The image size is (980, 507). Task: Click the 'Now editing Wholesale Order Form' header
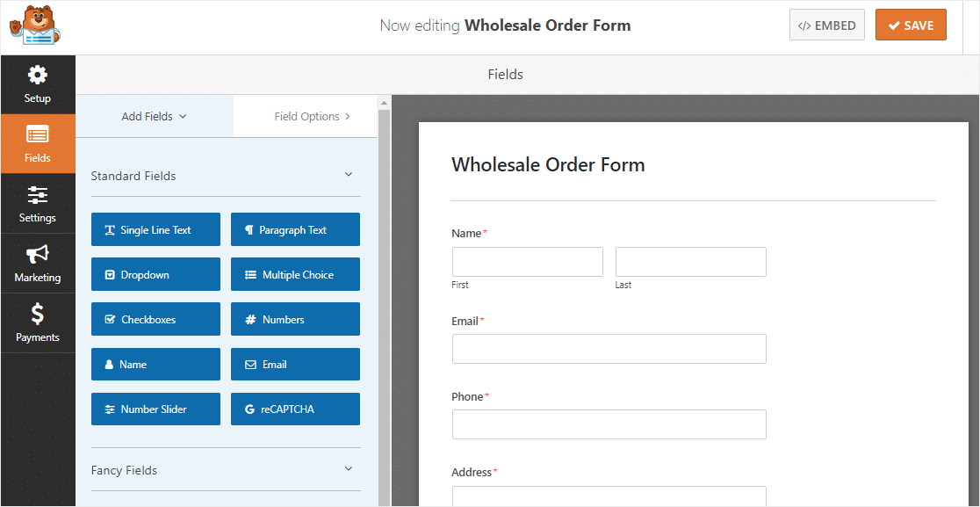pos(505,25)
